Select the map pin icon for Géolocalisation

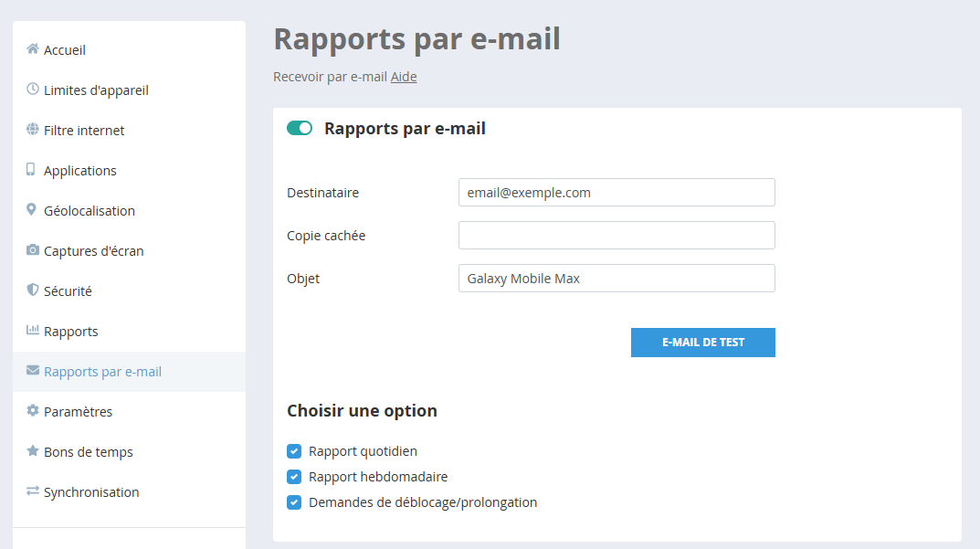pyautogui.click(x=31, y=210)
